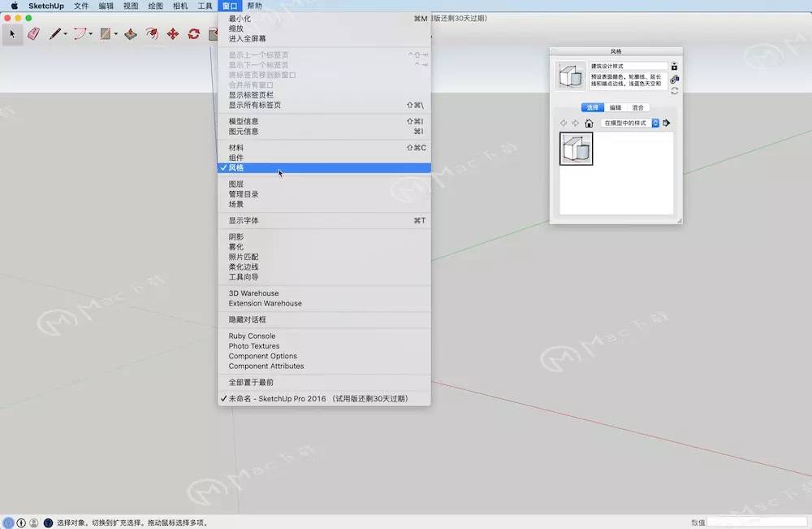
Task: Select the style thumbnail in the list
Action: pos(576,149)
